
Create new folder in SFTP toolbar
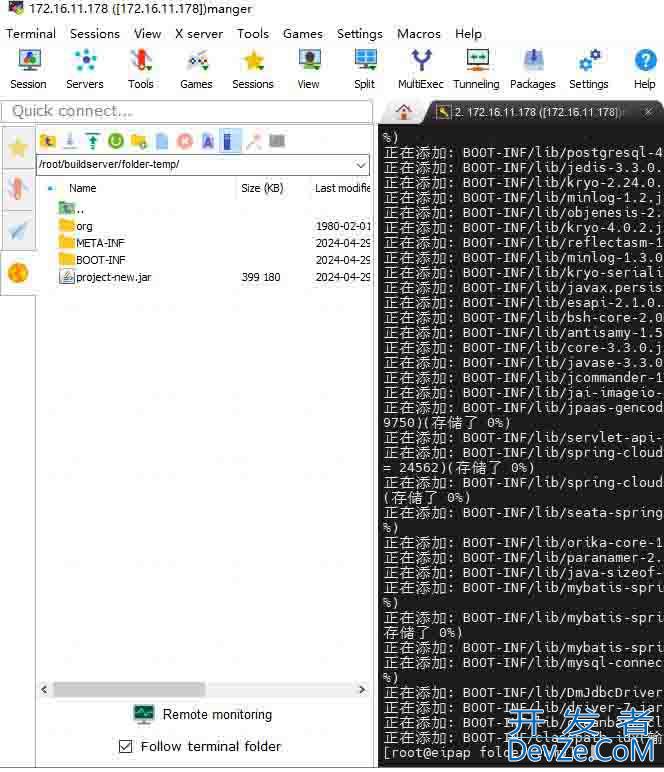(x=139, y=141)
